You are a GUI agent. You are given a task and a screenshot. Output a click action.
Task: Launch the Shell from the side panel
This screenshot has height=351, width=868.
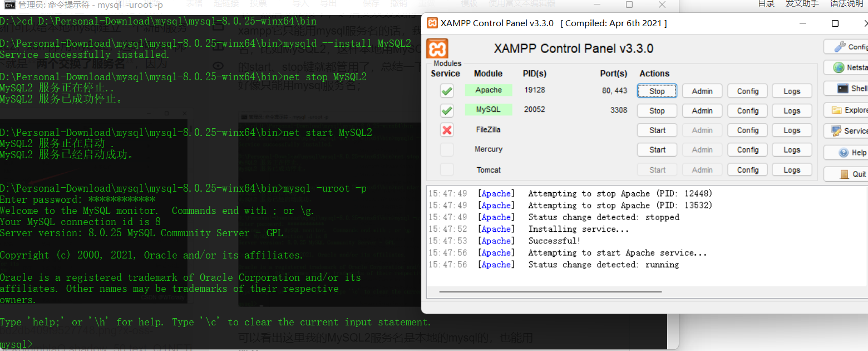click(846, 89)
